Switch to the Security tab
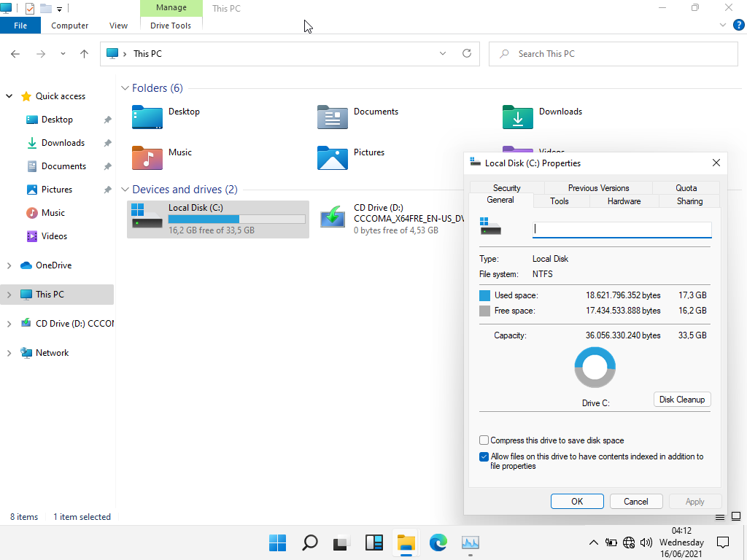 point(507,187)
